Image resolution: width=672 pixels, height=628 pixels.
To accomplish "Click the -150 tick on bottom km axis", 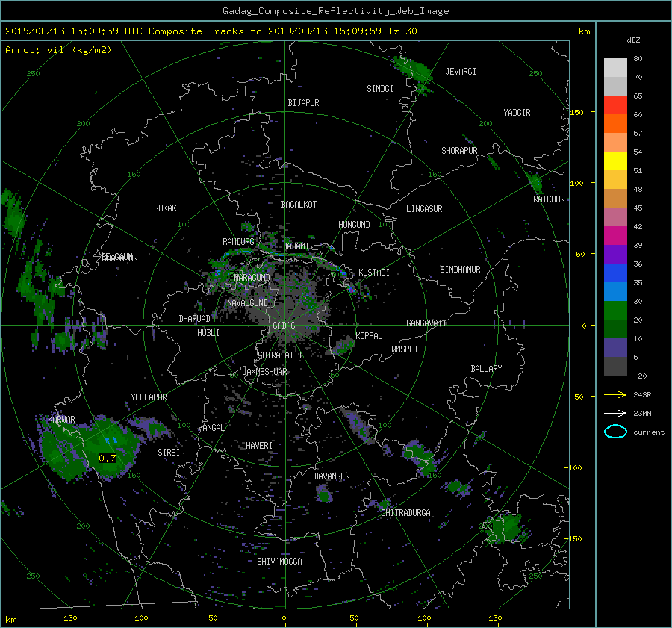I will [68, 618].
